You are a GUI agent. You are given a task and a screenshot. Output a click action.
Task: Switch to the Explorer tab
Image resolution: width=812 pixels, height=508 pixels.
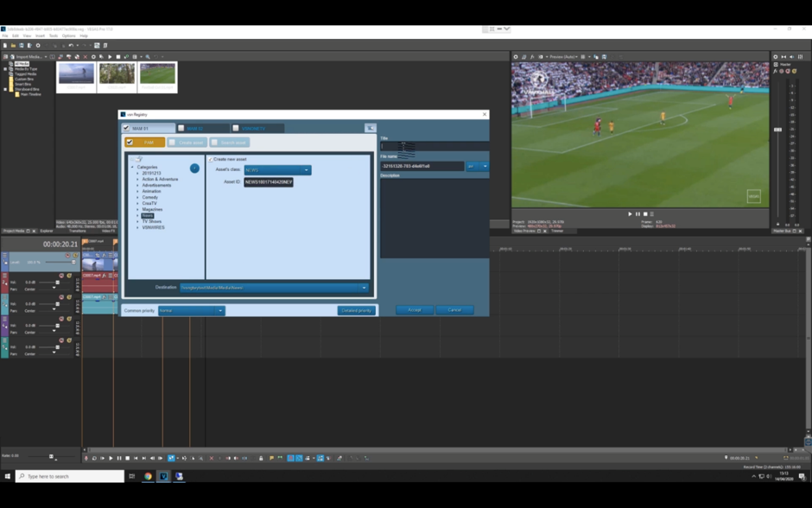47,231
